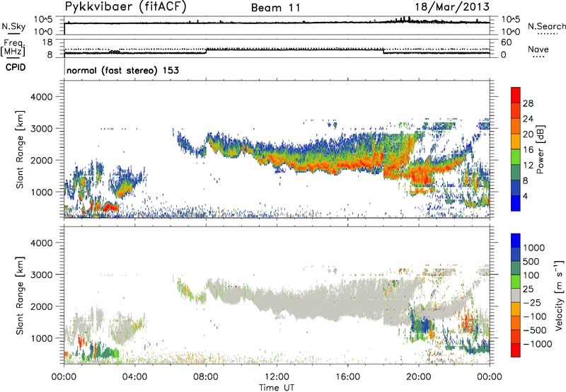Click the 60 tick on the Nave axis
The width and height of the screenshot is (566, 392).
pos(506,42)
